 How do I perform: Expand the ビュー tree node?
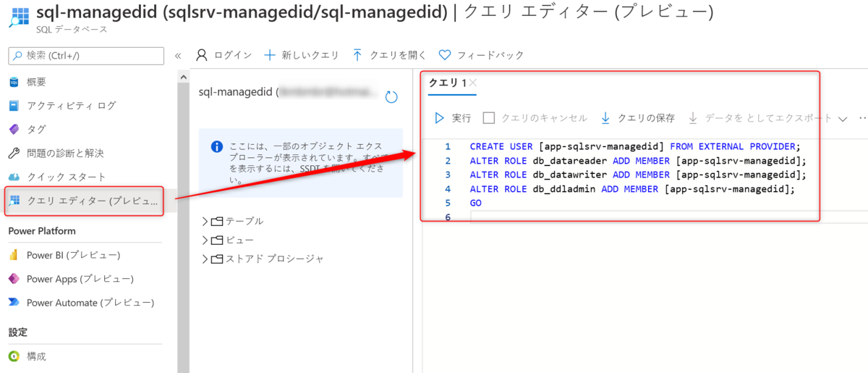click(205, 240)
